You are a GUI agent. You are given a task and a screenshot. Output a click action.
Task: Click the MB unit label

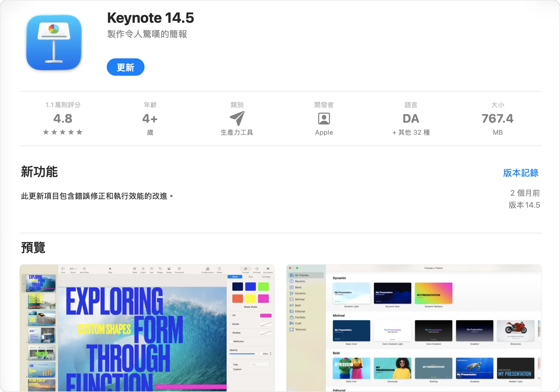(x=498, y=133)
